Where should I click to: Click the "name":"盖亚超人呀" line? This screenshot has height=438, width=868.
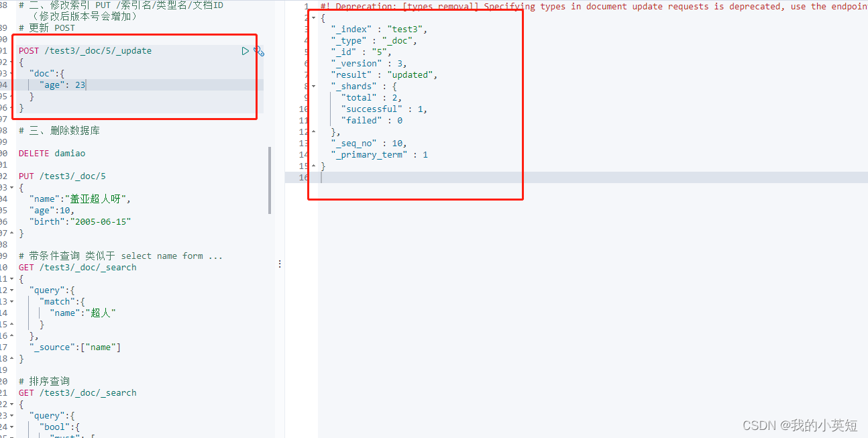[80, 199]
